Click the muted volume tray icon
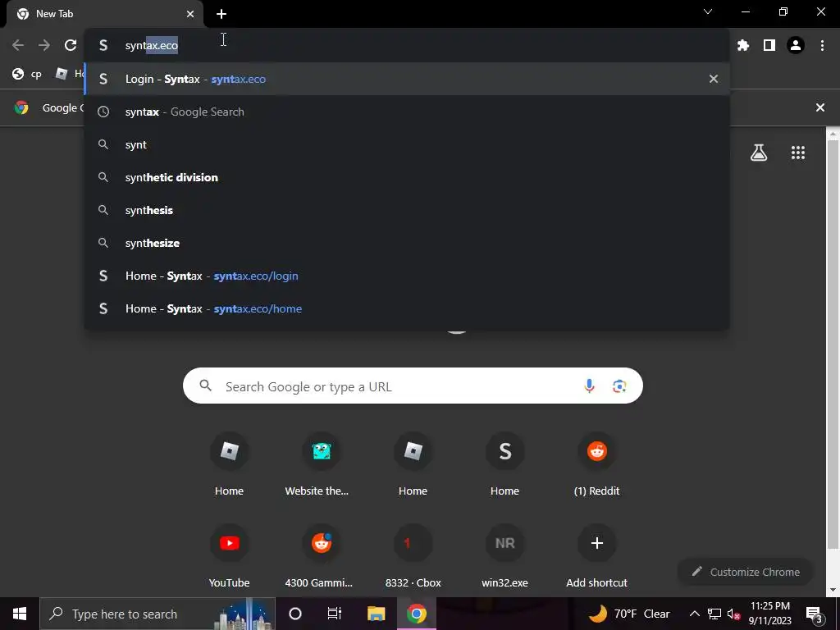 [733, 614]
